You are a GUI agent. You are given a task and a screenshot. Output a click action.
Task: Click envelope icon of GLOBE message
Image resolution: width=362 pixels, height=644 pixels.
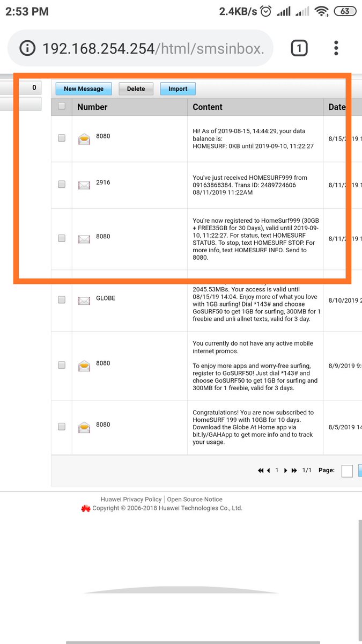pos(84,301)
